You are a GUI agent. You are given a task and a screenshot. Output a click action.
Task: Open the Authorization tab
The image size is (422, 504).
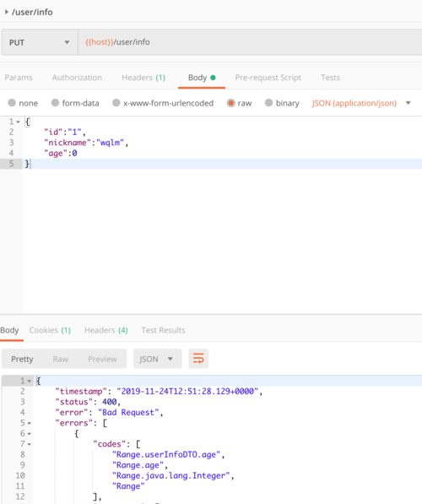coord(77,78)
